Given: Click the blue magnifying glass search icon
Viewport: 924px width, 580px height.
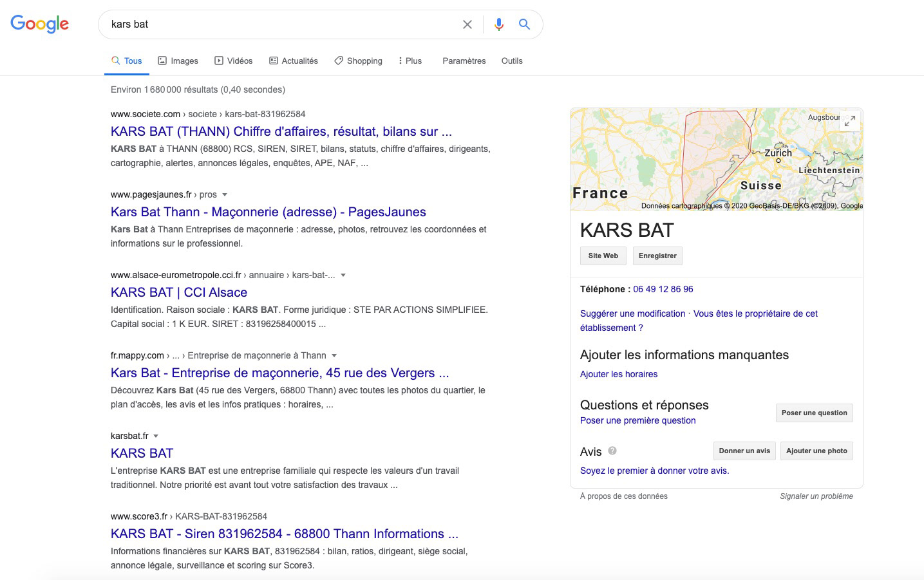Looking at the screenshot, I should [524, 24].
